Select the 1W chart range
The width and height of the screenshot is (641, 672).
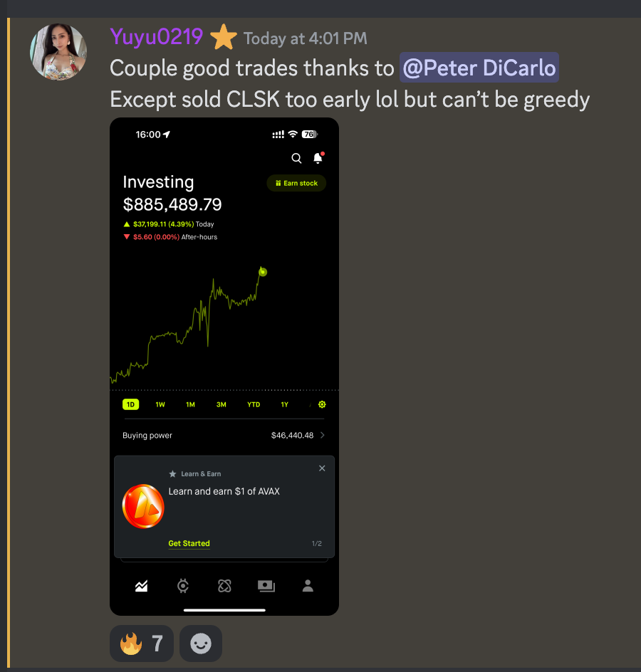pos(160,404)
